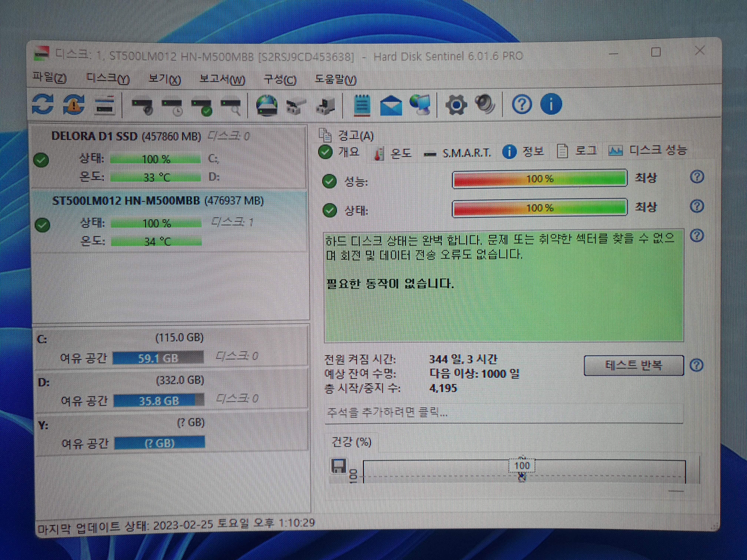Image resolution: width=747 pixels, height=560 pixels.
Task: Open the 구성 menu
Action: click(x=280, y=80)
